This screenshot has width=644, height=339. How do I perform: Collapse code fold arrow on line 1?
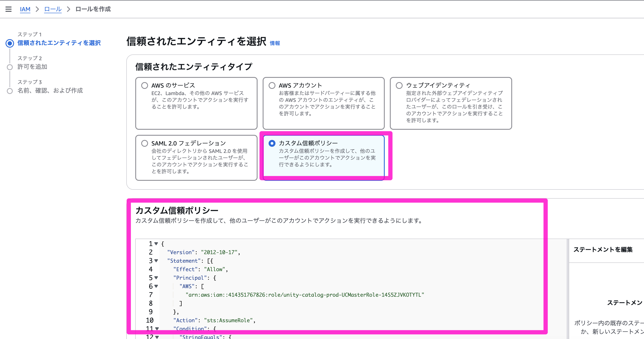click(x=156, y=244)
